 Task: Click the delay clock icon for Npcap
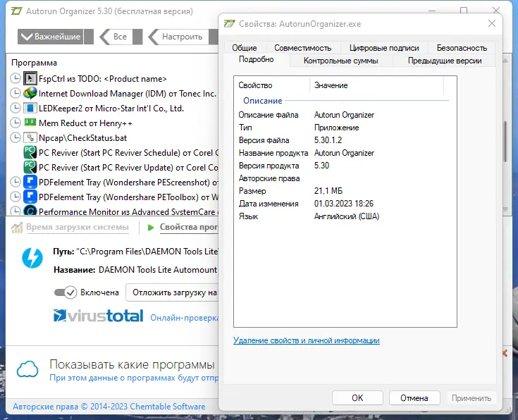(16, 137)
